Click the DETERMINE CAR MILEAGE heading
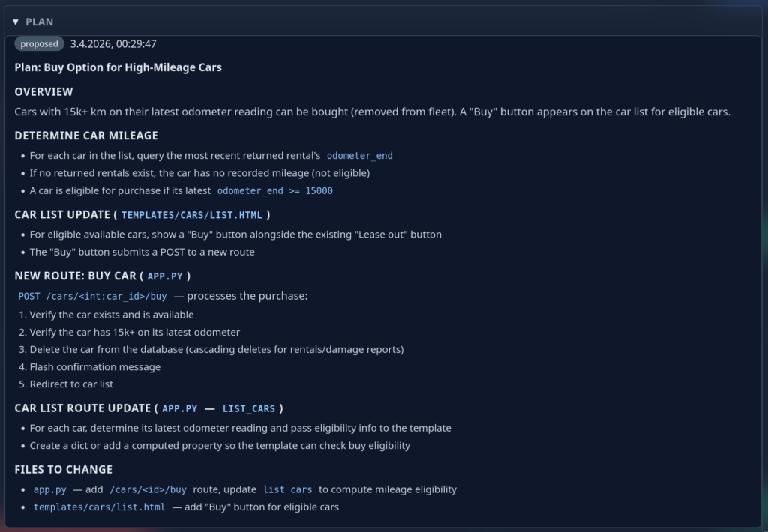 [x=86, y=136]
